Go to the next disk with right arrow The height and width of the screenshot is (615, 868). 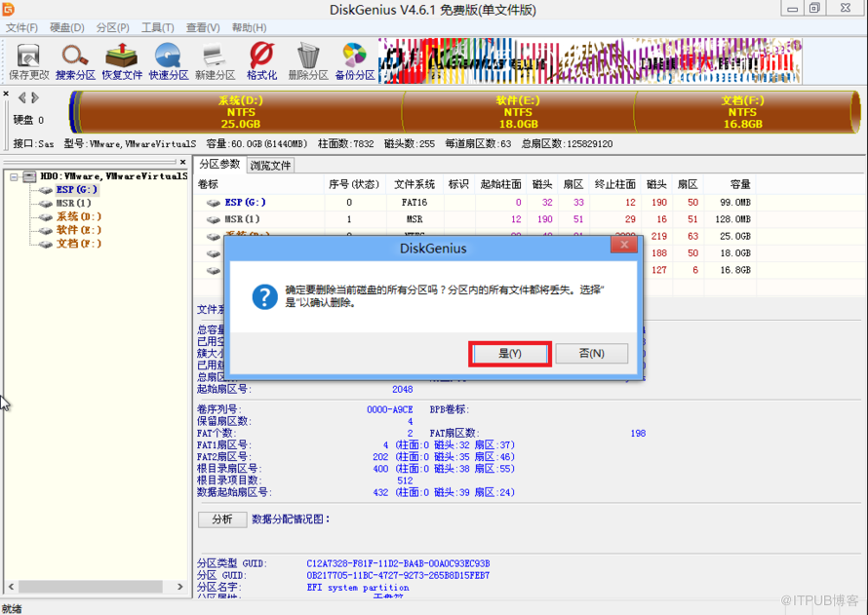(35, 98)
